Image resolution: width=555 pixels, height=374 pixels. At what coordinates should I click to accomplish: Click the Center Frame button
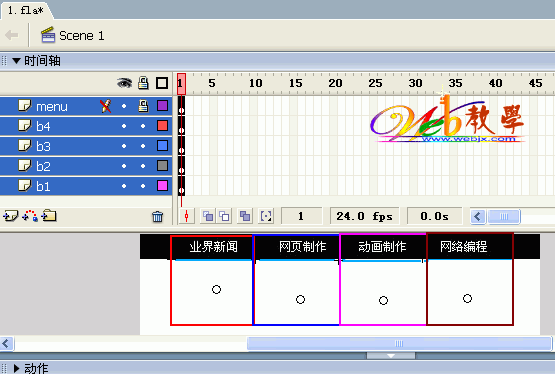point(187,216)
